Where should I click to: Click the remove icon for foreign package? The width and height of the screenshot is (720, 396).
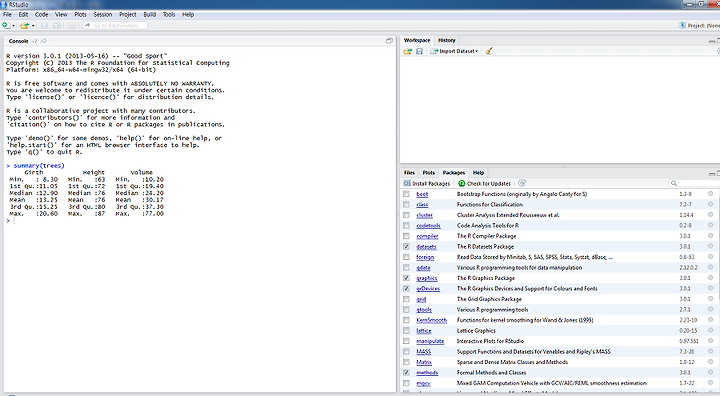click(710, 257)
